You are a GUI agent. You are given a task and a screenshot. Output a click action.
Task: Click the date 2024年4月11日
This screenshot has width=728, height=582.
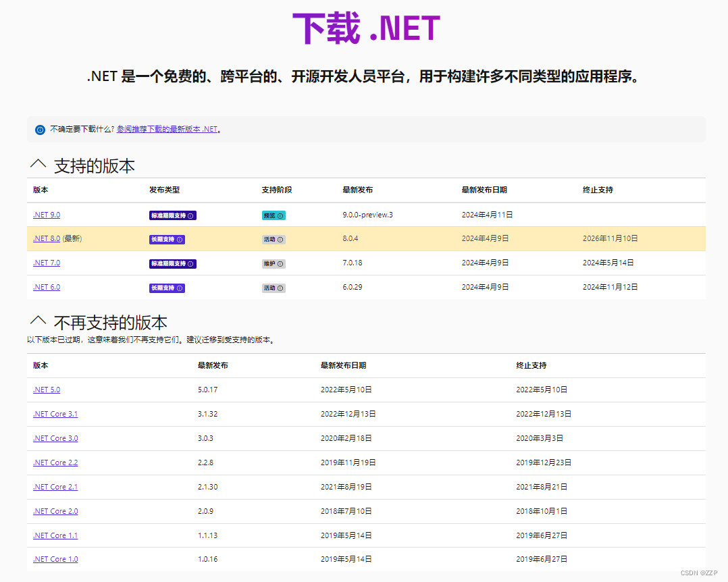[x=487, y=215]
